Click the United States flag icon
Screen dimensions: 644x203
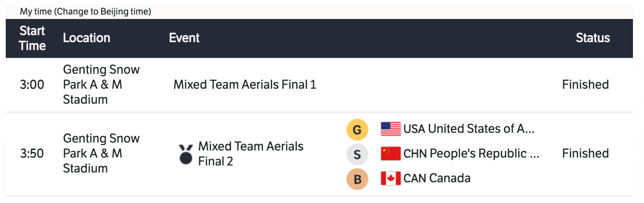click(390, 129)
